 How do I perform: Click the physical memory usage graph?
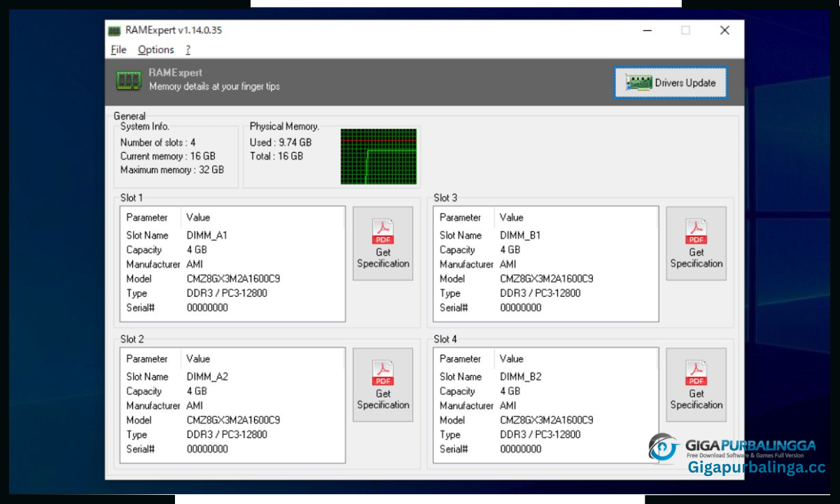379,156
